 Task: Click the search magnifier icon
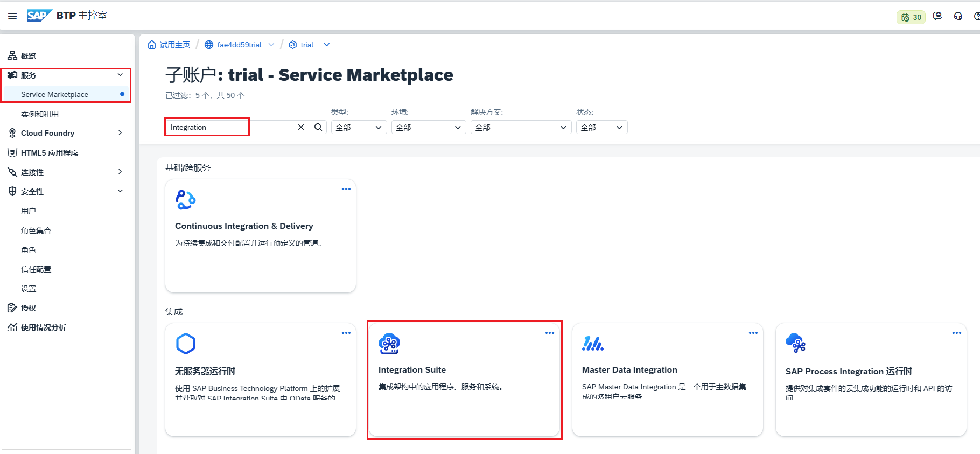[318, 127]
